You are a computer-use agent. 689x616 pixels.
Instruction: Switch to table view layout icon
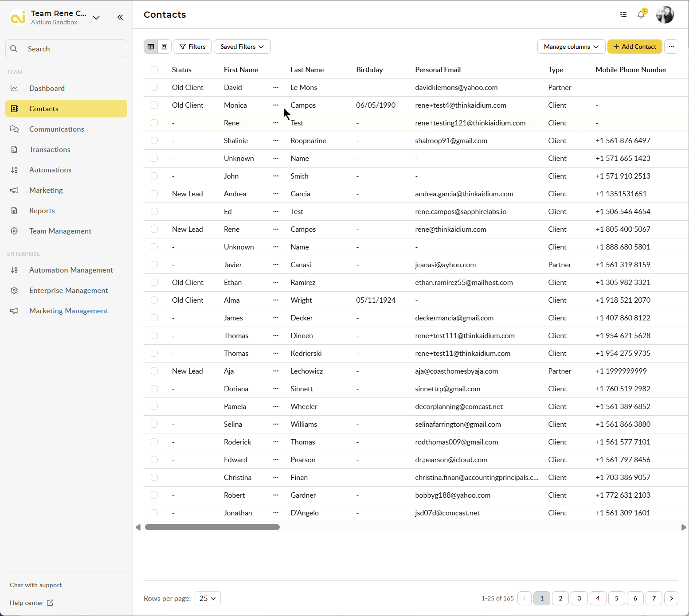(151, 47)
